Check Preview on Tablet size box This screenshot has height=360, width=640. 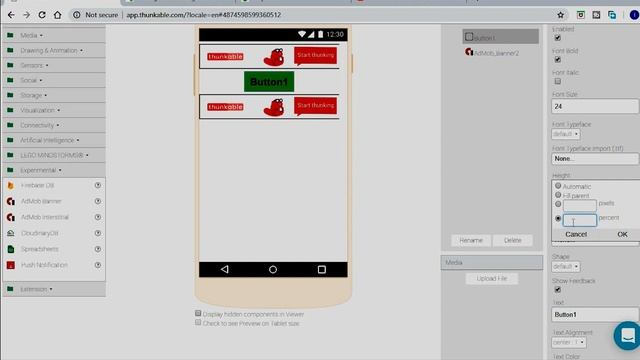point(198,322)
